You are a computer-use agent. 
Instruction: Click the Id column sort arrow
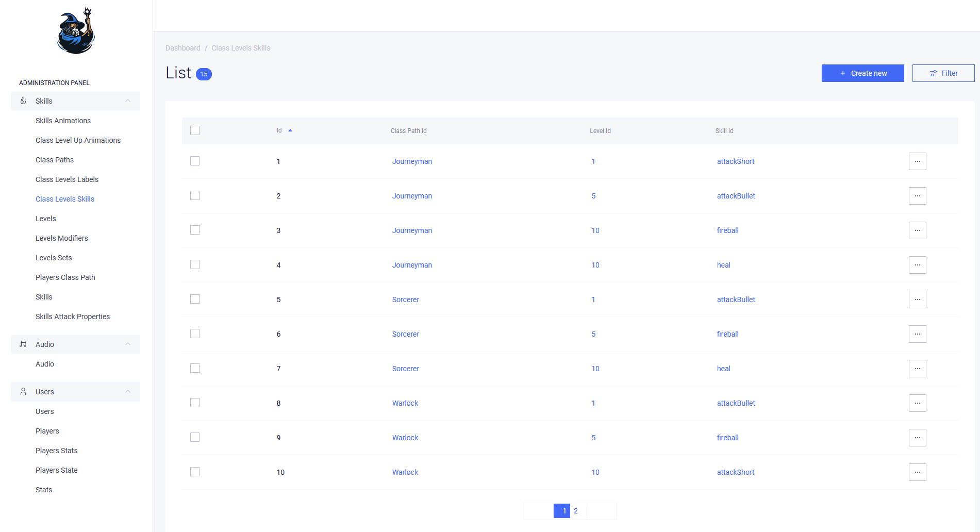click(x=290, y=130)
